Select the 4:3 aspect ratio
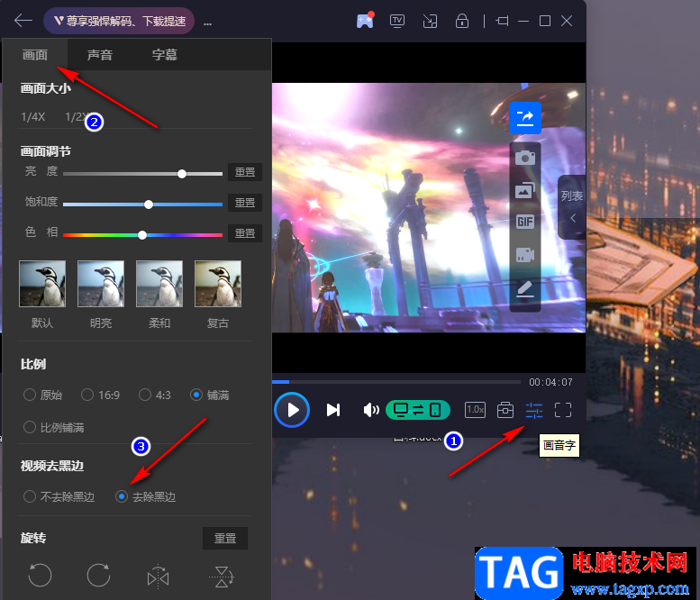 (154, 395)
